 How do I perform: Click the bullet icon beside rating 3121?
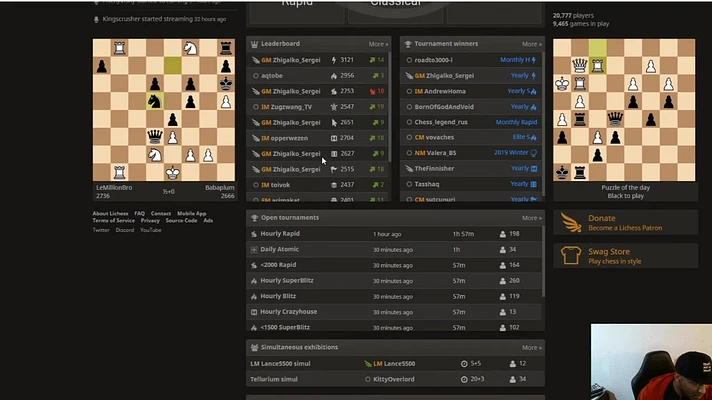click(x=334, y=60)
